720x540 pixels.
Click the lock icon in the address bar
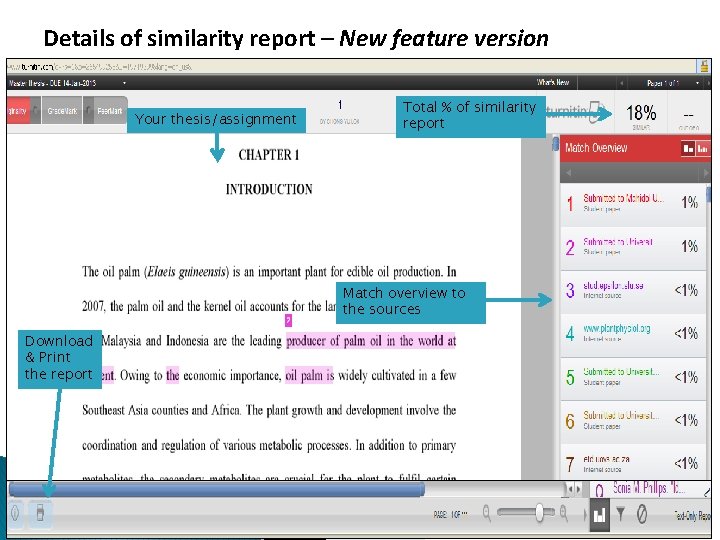pos(704,67)
